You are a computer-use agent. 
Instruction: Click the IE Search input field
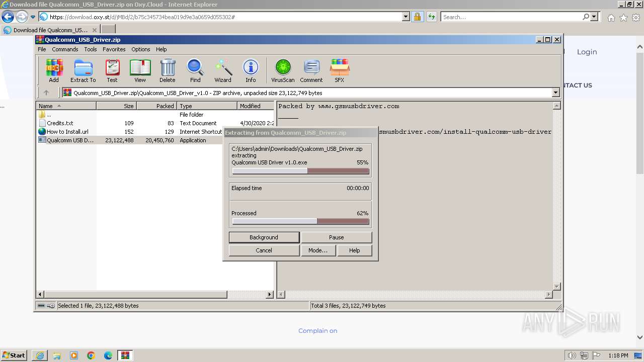(x=511, y=17)
